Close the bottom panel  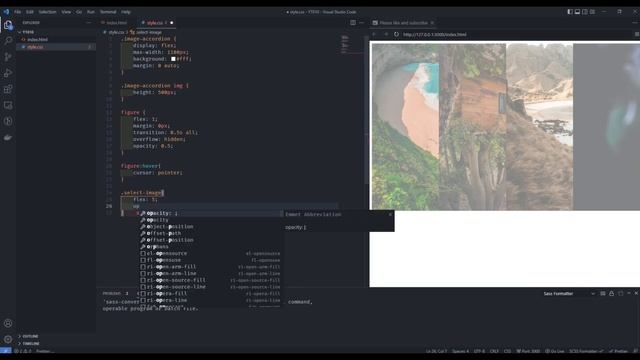pos(636,293)
